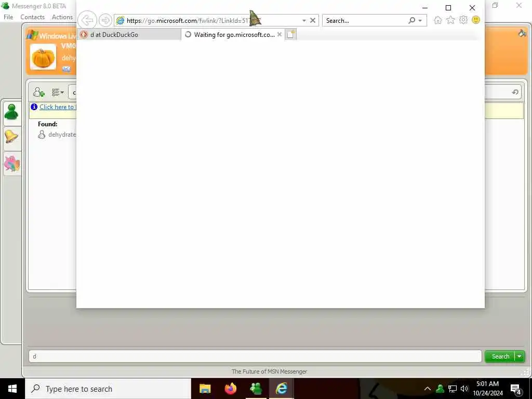
Task: Open IE Tools gear icon
Action: [x=463, y=20]
